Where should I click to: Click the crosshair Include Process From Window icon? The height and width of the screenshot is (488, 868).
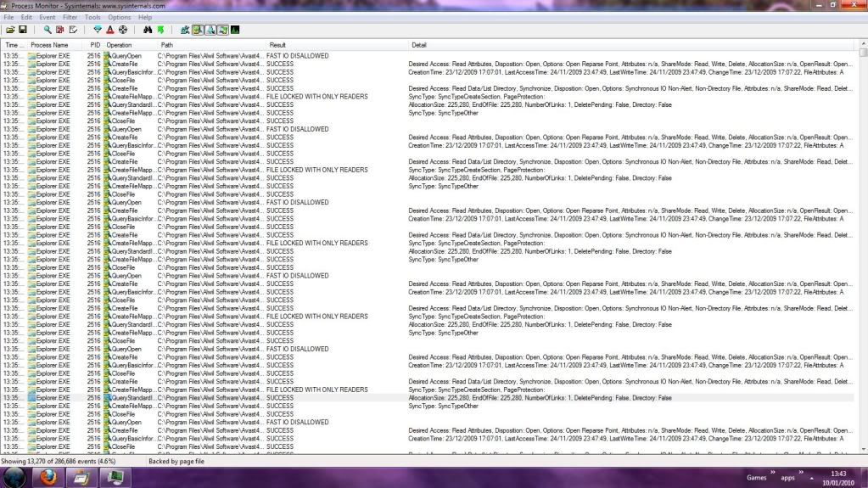(x=123, y=30)
